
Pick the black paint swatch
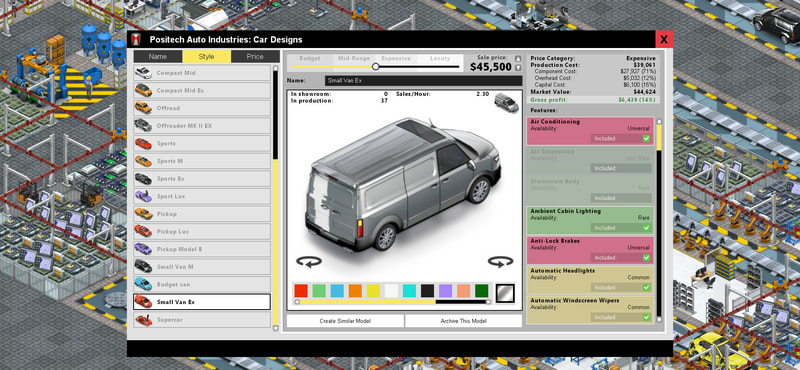[428, 291]
